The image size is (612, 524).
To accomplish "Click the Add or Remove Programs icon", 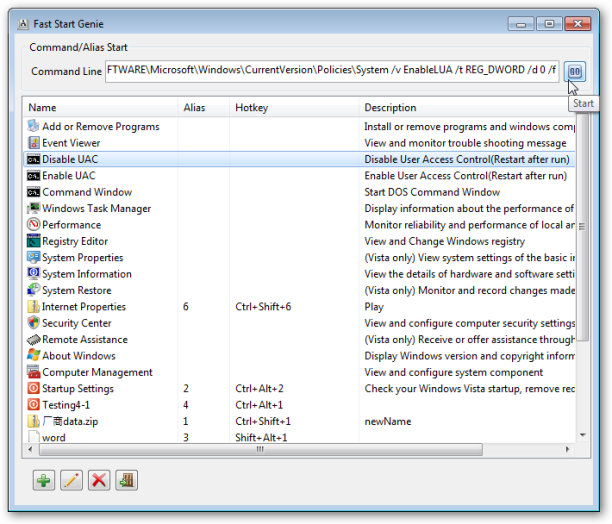I will tap(34, 126).
